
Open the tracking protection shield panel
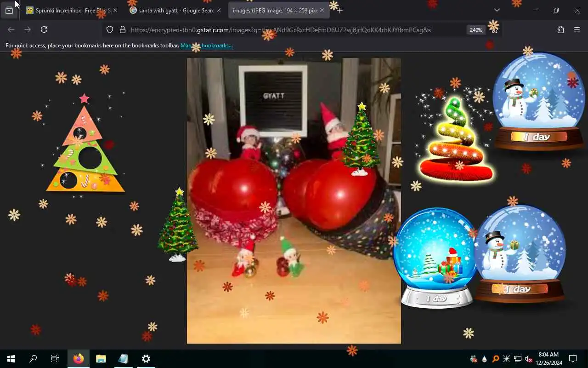point(110,29)
